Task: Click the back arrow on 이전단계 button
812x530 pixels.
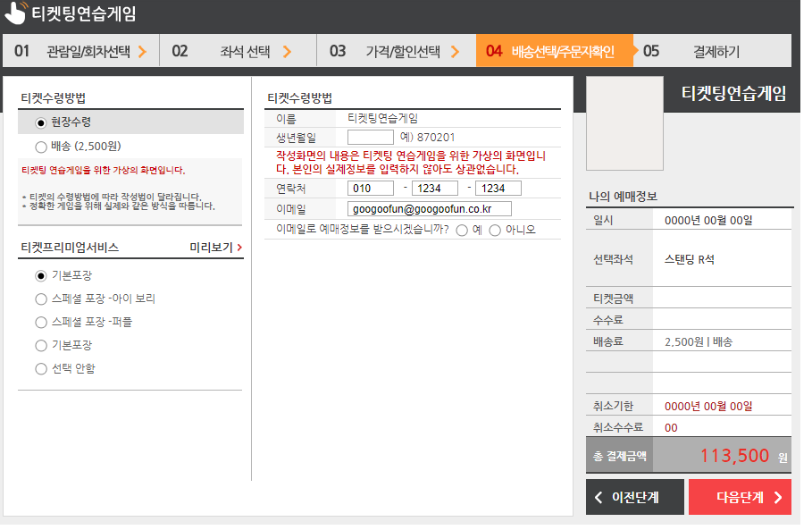Action: tap(599, 497)
